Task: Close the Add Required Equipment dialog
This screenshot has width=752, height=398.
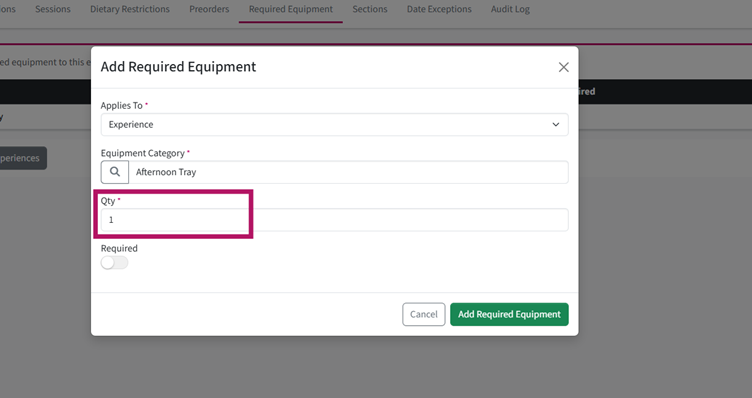Action: click(x=564, y=67)
